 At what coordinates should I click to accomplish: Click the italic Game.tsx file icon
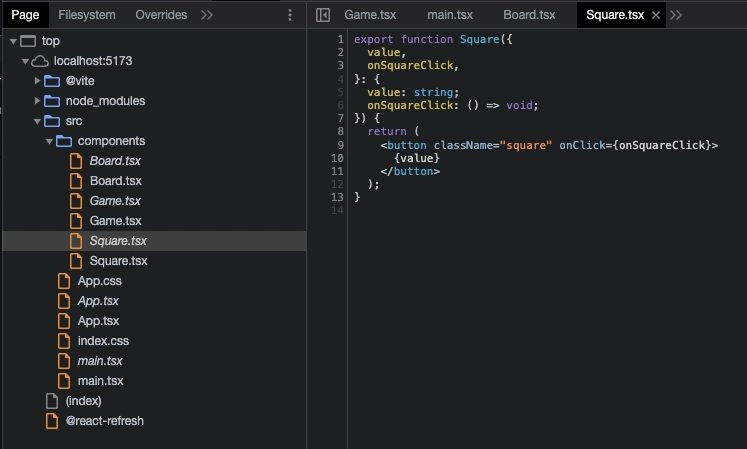[76, 201]
